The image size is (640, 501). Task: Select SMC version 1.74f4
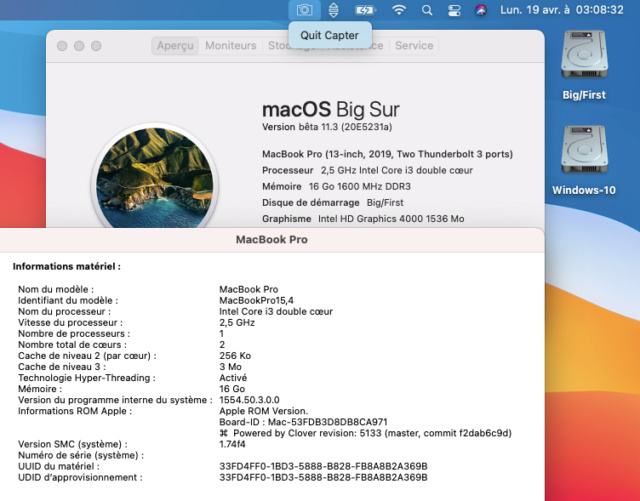point(232,444)
